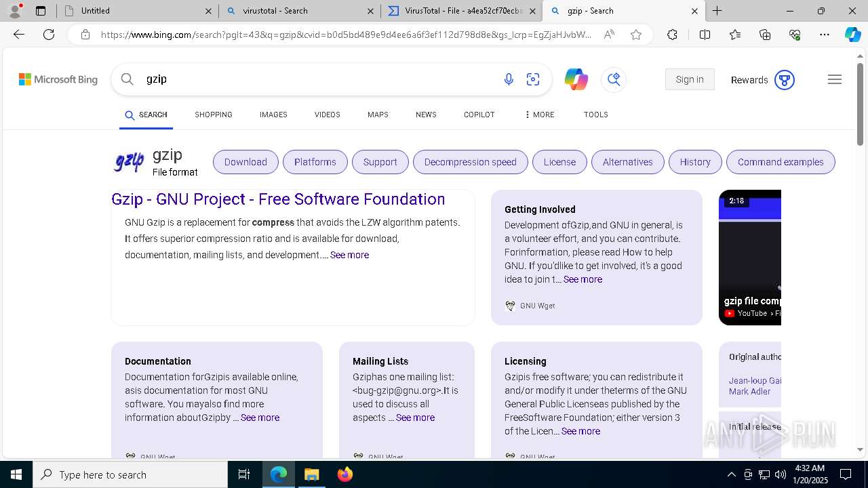Select the COPILOT search category

[x=479, y=115]
